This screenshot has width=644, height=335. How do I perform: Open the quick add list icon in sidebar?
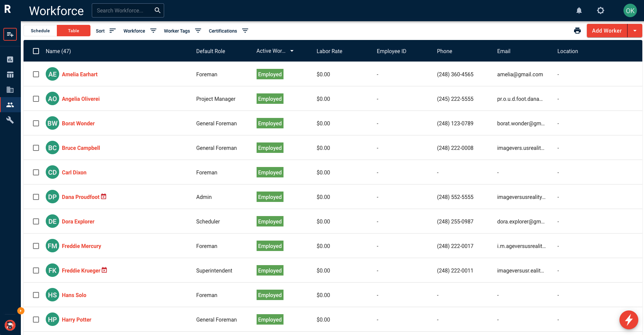(10, 34)
